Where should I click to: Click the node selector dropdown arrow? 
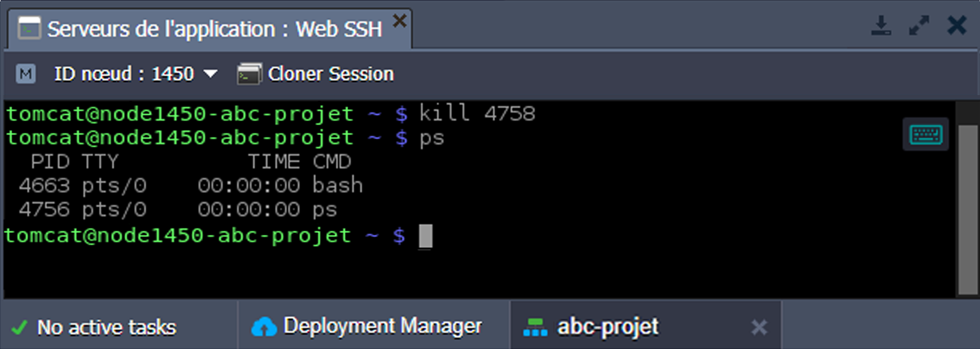(210, 74)
